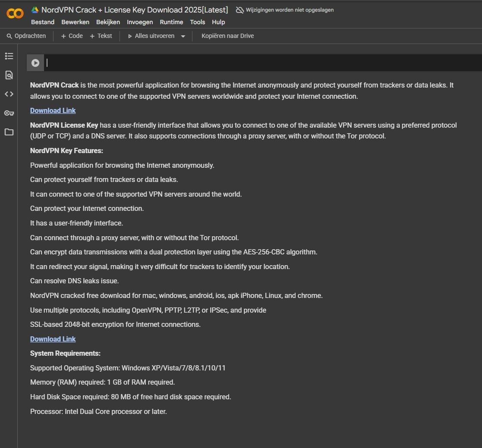The image size is (482, 448).
Task: Click the Google Drive icon beside the title
Action: (35, 10)
